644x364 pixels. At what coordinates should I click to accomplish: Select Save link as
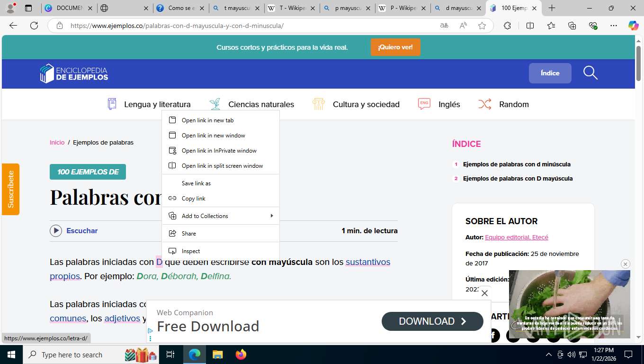coord(221,183)
